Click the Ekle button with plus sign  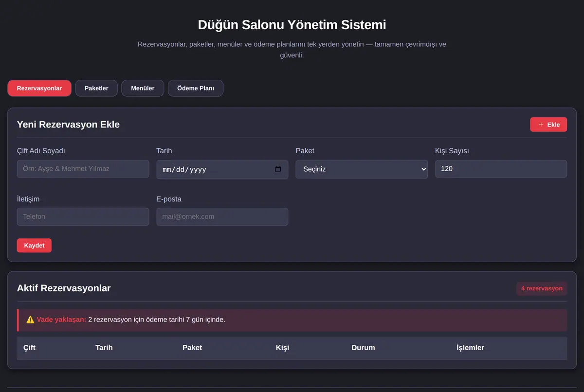[548, 125]
